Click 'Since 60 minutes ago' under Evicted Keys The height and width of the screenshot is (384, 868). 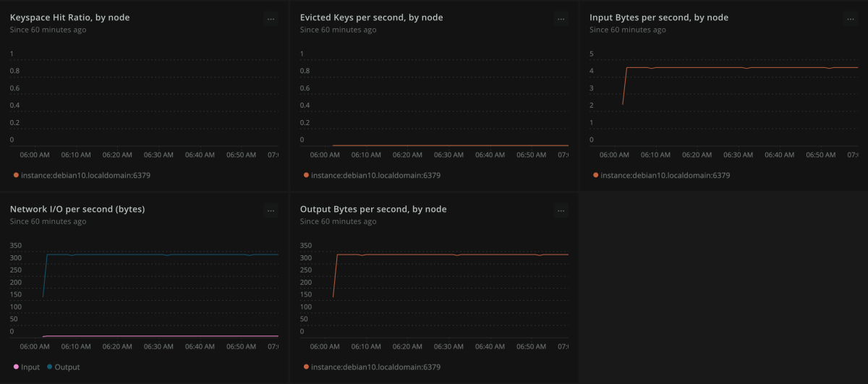(338, 30)
